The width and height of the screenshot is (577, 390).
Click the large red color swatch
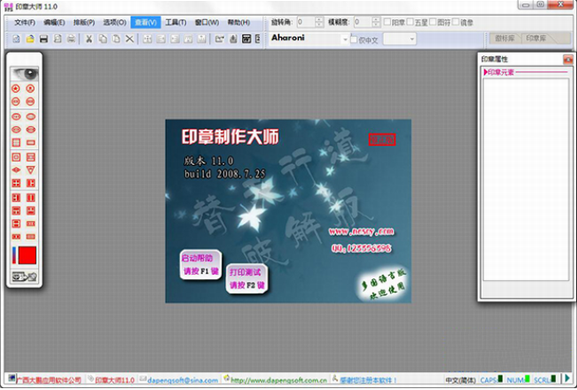(x=27, y=255)
